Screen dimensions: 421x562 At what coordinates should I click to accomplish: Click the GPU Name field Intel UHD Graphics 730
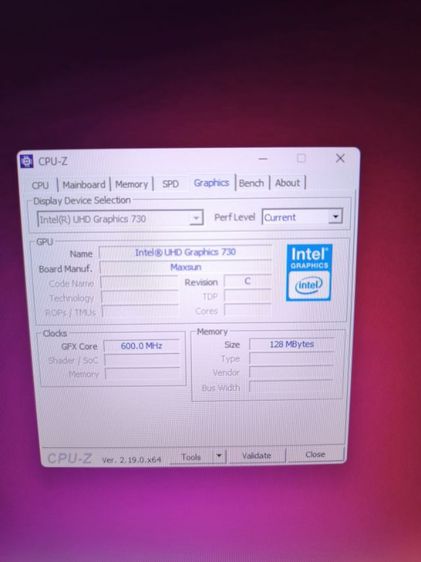[x=185, y=252]
